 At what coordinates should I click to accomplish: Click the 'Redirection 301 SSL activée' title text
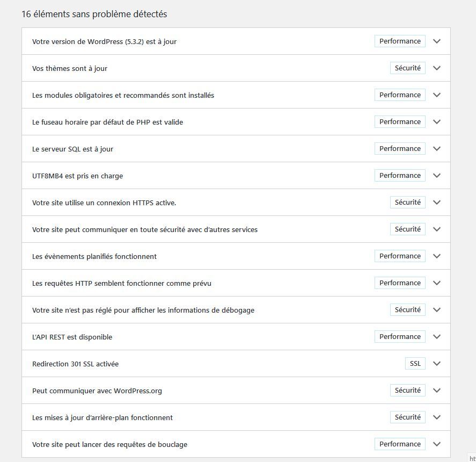pos(75,364)
